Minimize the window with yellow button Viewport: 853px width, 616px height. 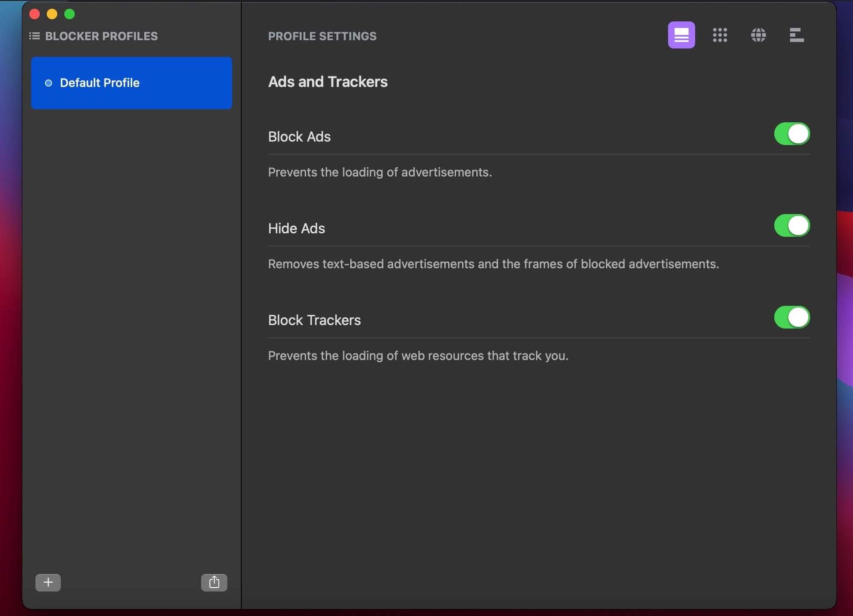[52, 14]
